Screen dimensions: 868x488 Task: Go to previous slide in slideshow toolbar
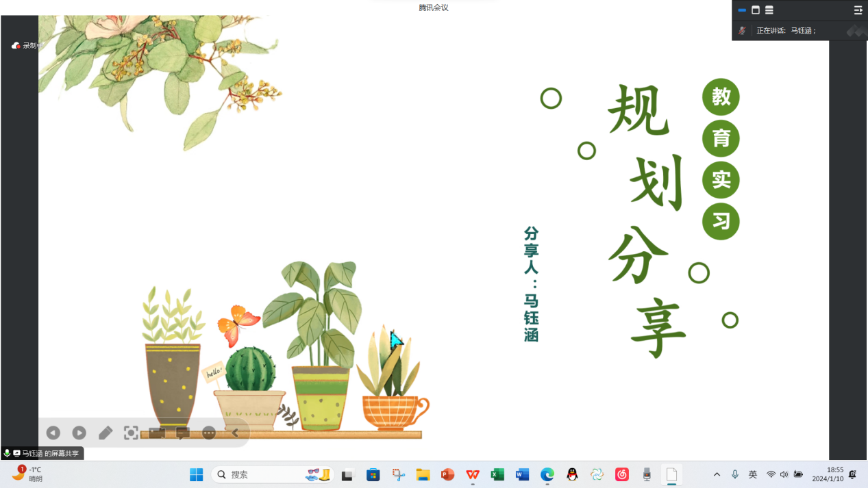click(53, 433)
